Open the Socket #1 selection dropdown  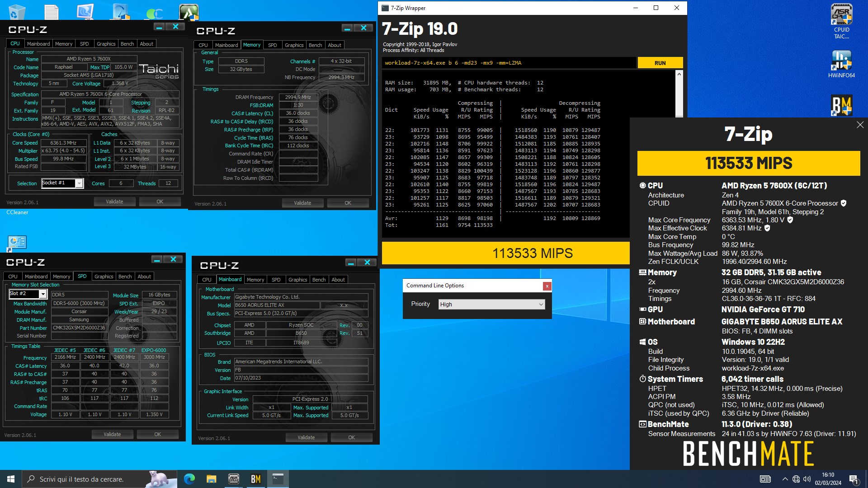[62, 183]
